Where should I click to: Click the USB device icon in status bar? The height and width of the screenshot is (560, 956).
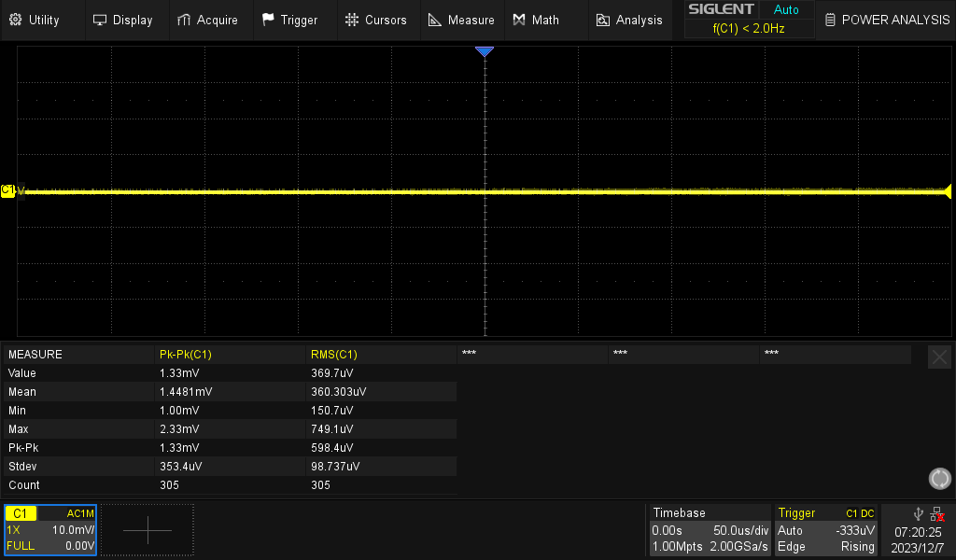point(918,512)
